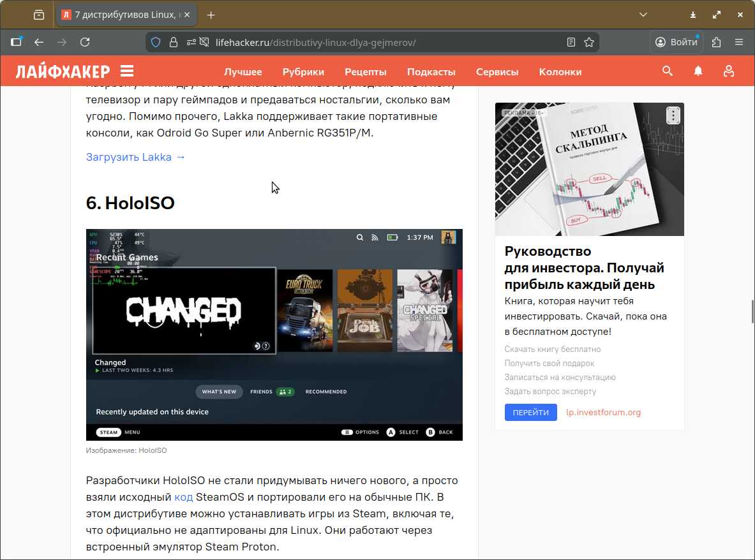Click Скачать книгу бесплатно ad link
The height and width of the screenshot is (560, 755).
click(x=552, y=350)
